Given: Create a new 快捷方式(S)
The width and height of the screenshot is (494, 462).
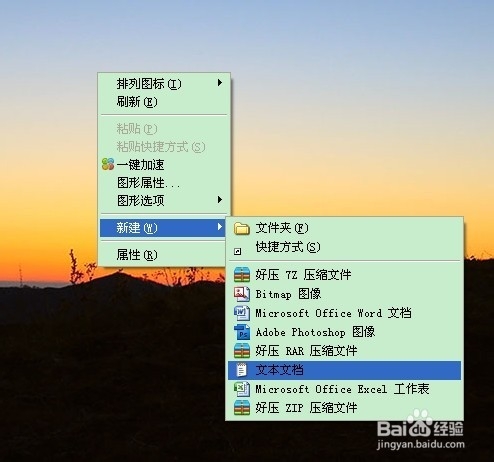Looking at the screenshot, I should coord(344,247).
